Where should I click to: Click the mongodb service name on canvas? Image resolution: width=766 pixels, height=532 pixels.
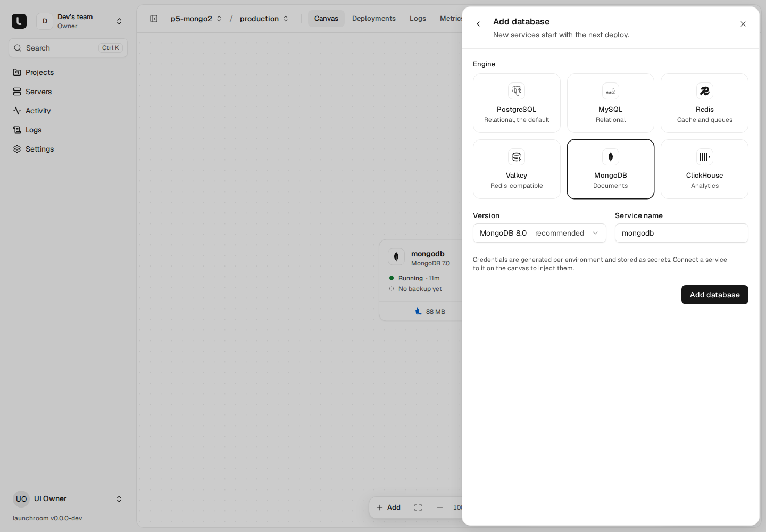click(428, 254)
